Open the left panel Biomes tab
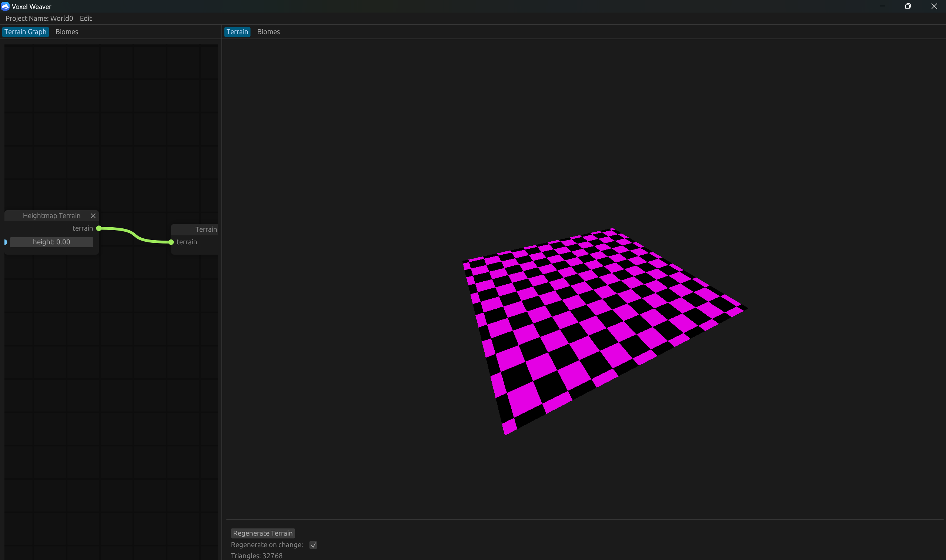This screenshot has width=946, height=560. pos(66,32)
